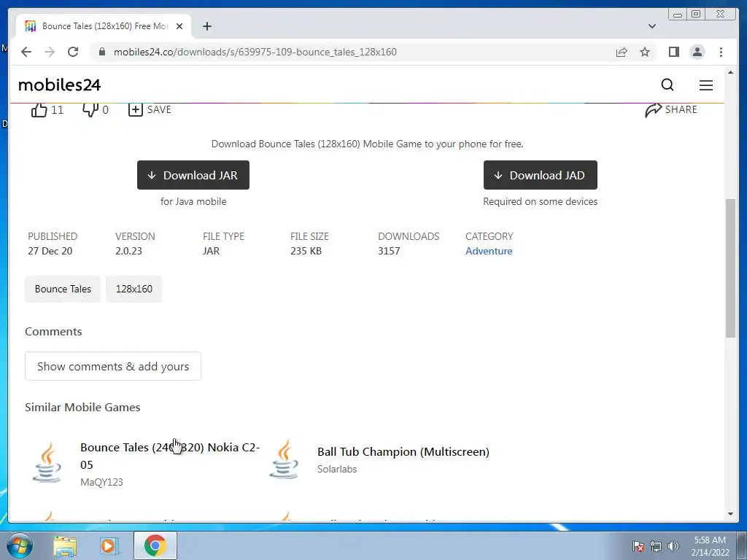Image resolution: width=747 pixels, height=560 pixels.
Task: Select the Bounce Tales tag
Action: [63, 289]
